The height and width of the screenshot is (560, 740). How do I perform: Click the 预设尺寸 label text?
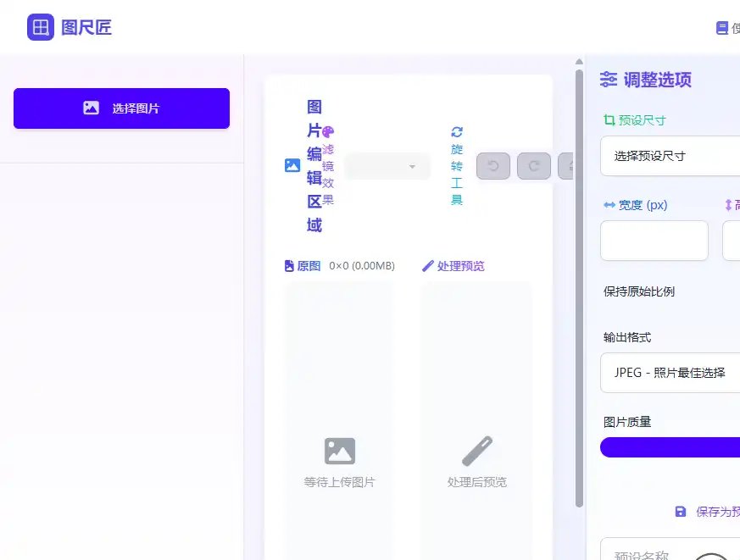tap(643, 120)
